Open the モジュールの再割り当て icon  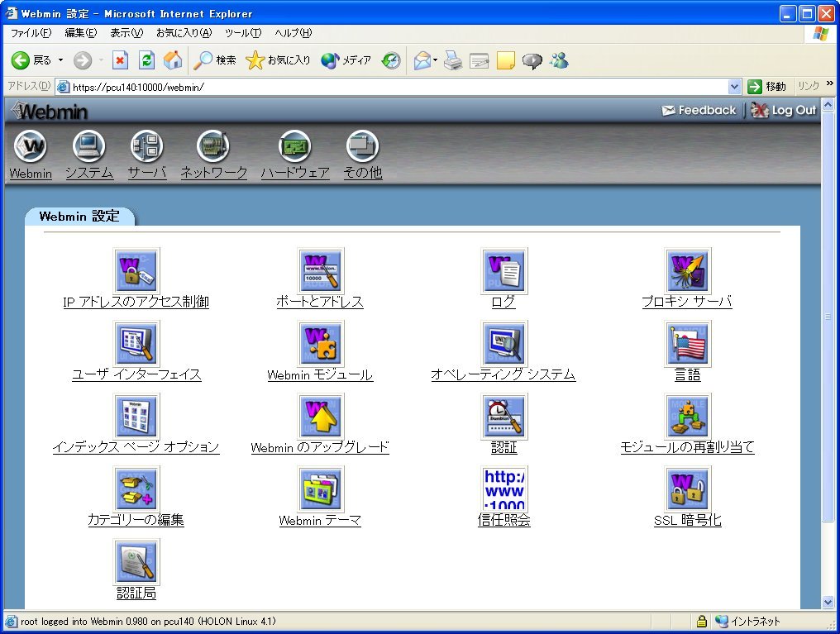click(688, 416)
